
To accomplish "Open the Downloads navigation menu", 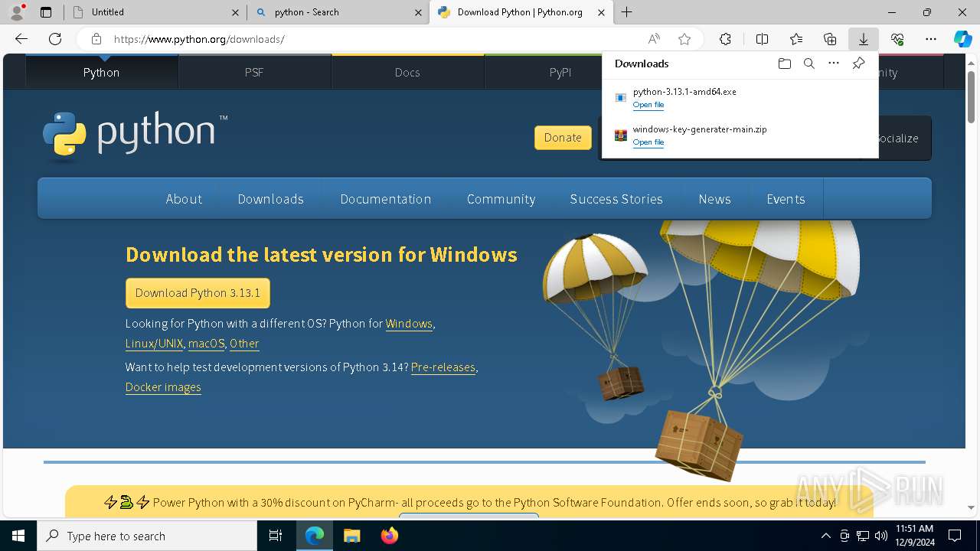I will coord(270,199).
